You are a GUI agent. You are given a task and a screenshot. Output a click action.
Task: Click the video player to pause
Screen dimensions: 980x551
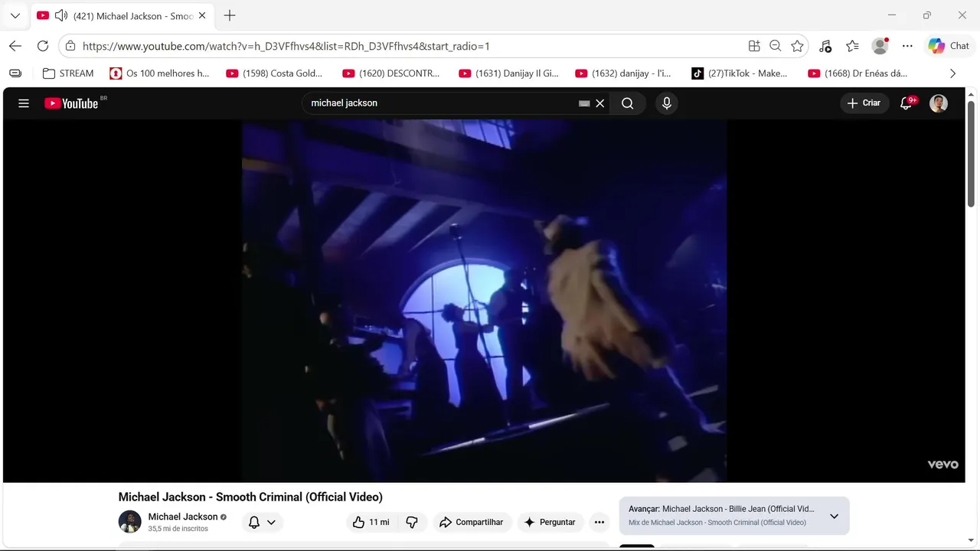(x=484, y=300)
